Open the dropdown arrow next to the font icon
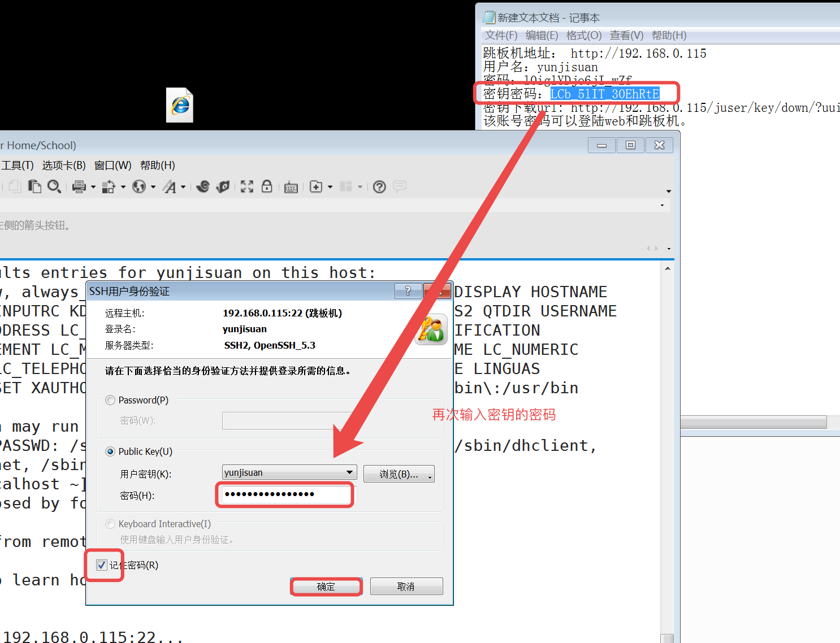 click(x=183, y=187)
